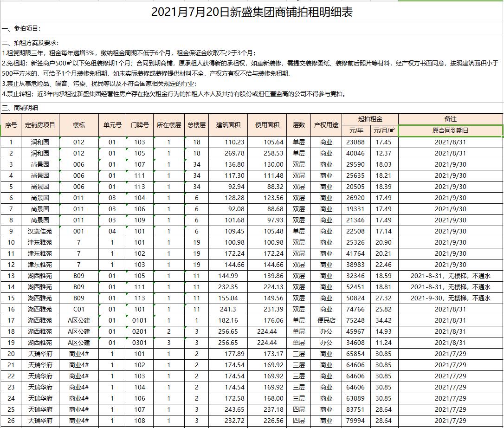The width and height of the screenshot is (504, 428).
Task: Click the 备注 header cell
Action: 450,119
